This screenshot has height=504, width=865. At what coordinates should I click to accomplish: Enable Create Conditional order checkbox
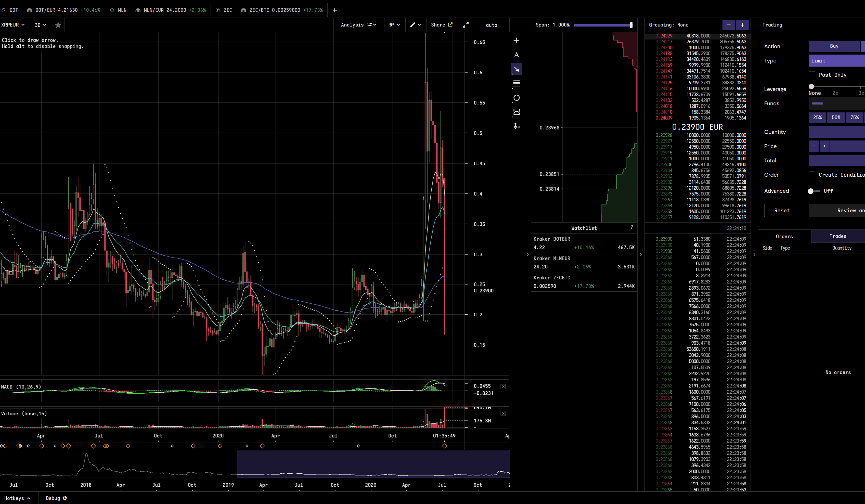click(x=812, y=175)
